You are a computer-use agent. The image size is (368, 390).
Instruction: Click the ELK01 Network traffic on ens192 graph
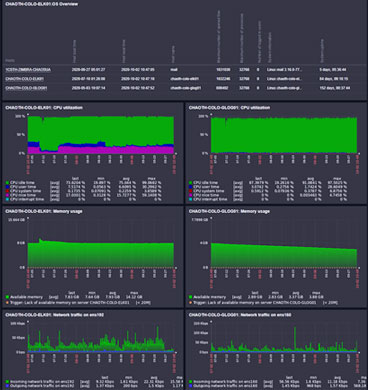(x=101, y=337)
